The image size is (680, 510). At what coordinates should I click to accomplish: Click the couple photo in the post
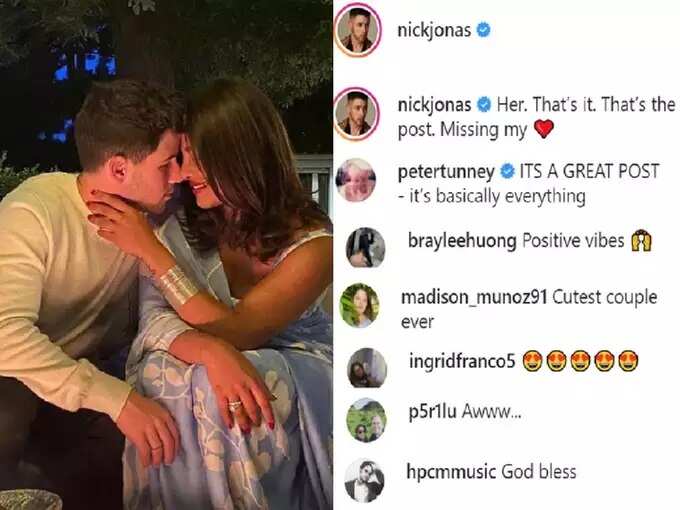[x=166, y=255]
